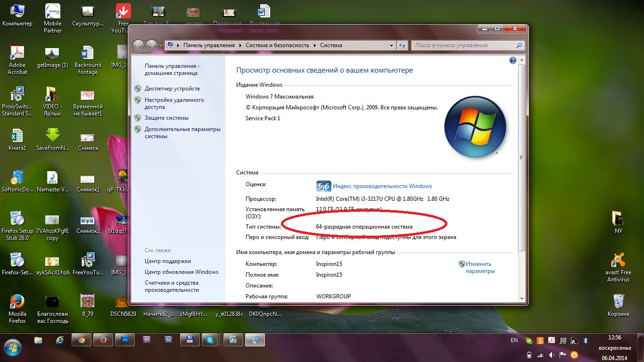Click the volume speaker tray icon

point(552,355)
